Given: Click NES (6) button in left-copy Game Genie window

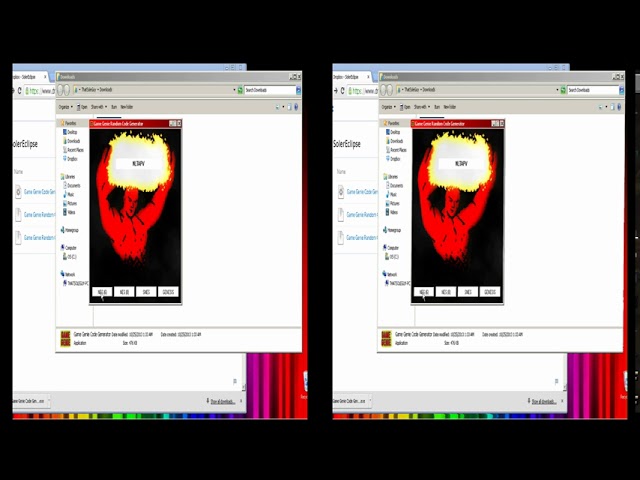Looking at the screenshot, I should point(102,292).
